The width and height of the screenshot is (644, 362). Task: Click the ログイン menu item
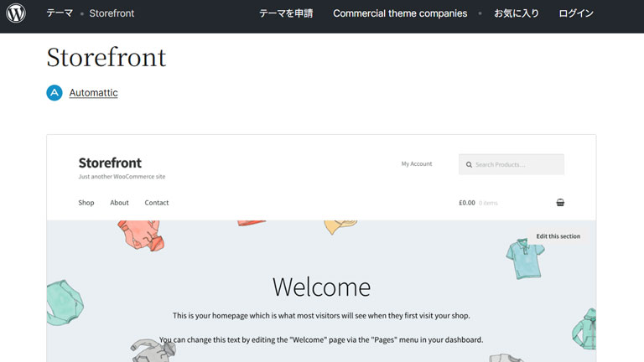click(x=576, y=13)
